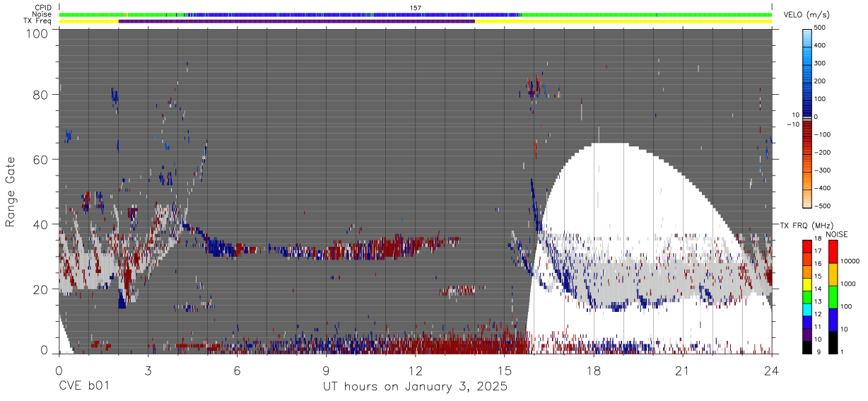This screenshot has height=401, width=868.
Task: Pick the cyan swatch in TX FRQ legend
Action: 806,310
